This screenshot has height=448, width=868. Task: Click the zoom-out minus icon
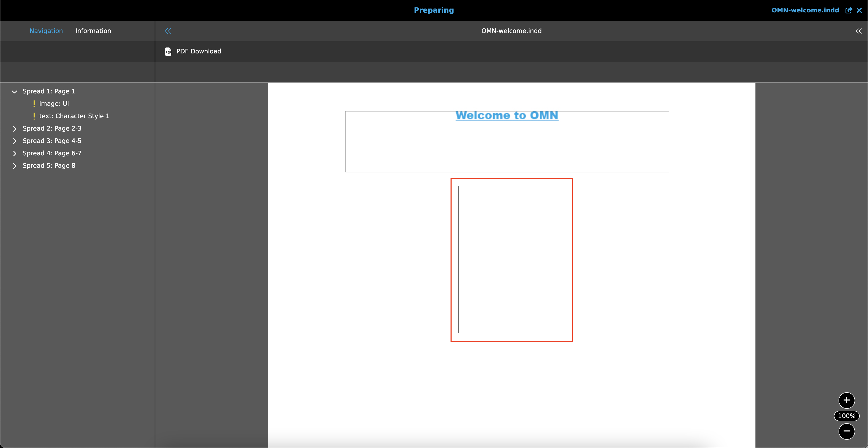coord(847,431)
